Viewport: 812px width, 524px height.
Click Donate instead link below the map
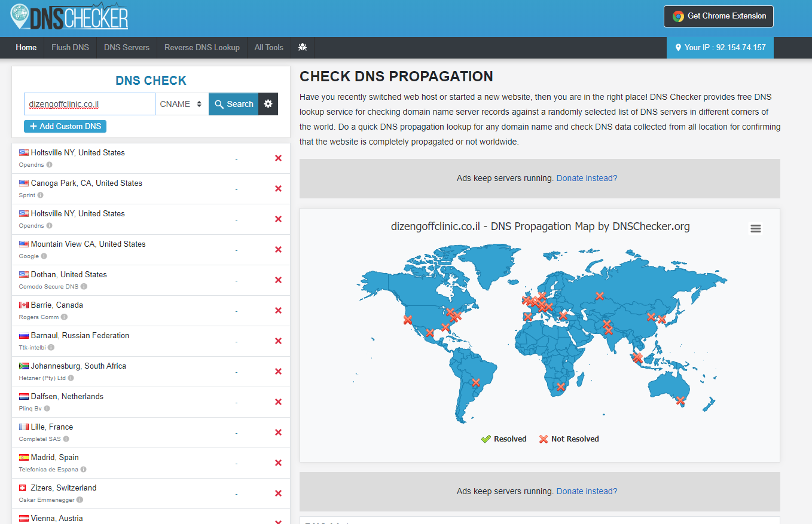click(x=587, y=491)
